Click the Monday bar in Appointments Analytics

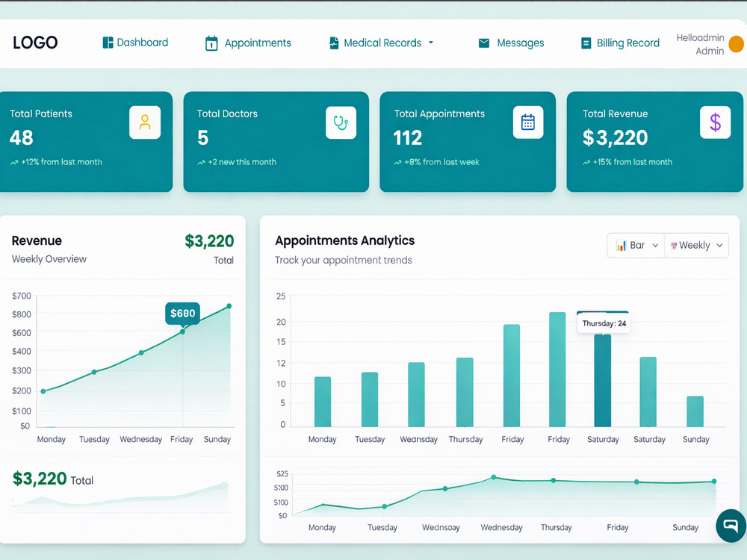(x=323, y=402)
